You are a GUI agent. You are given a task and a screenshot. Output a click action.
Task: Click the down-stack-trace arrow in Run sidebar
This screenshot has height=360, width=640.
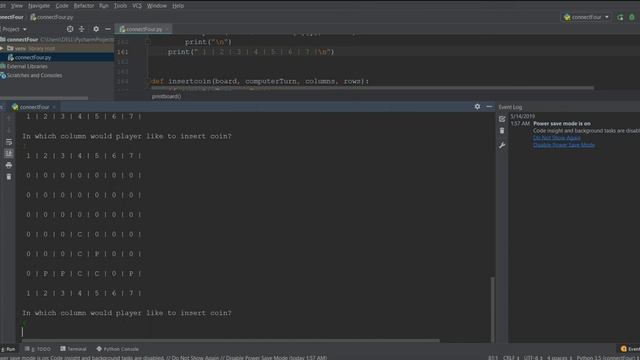click(9, 130)
